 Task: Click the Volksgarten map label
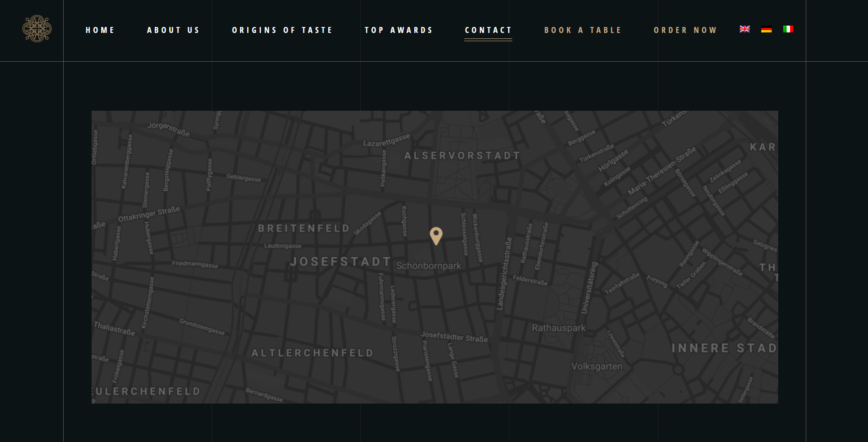click(597, 367)
